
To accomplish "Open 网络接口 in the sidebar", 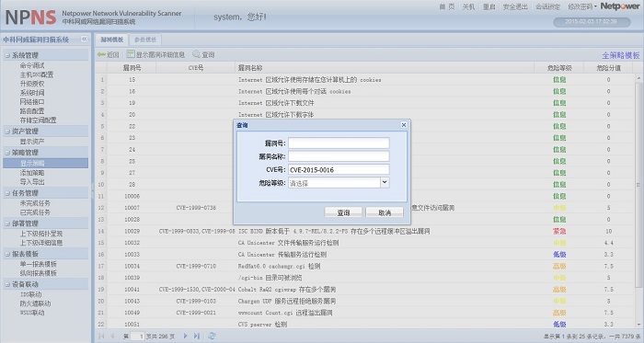I will (x=32, y=102).
